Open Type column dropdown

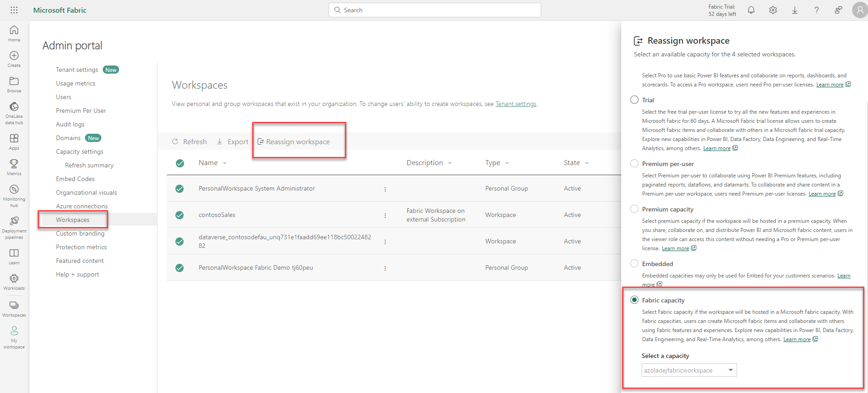[507, 163]
